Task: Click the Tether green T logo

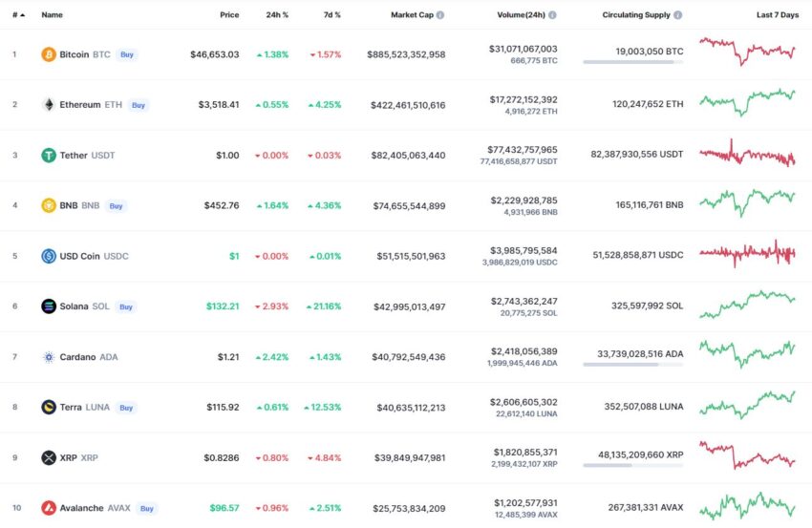Action: click(x=49, y=156)
